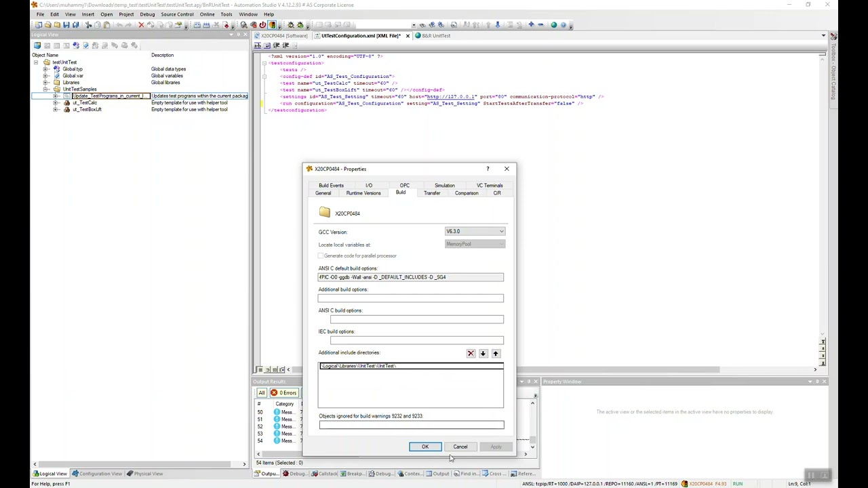Close the UtTestConfiguration.xml tab
The height and width of the screenshot is (488, 868).
tap(408, 36)
